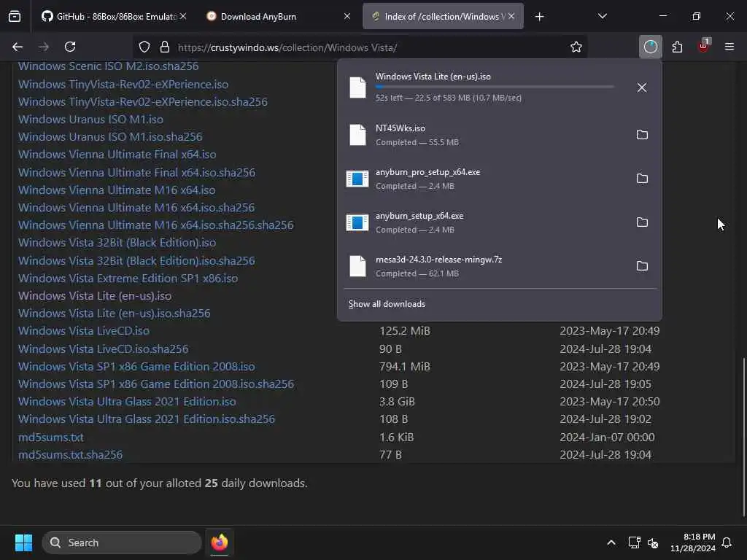This screenshot has height=560, width=747.
Task: View site security padlock info
Action: pos(165,47)
